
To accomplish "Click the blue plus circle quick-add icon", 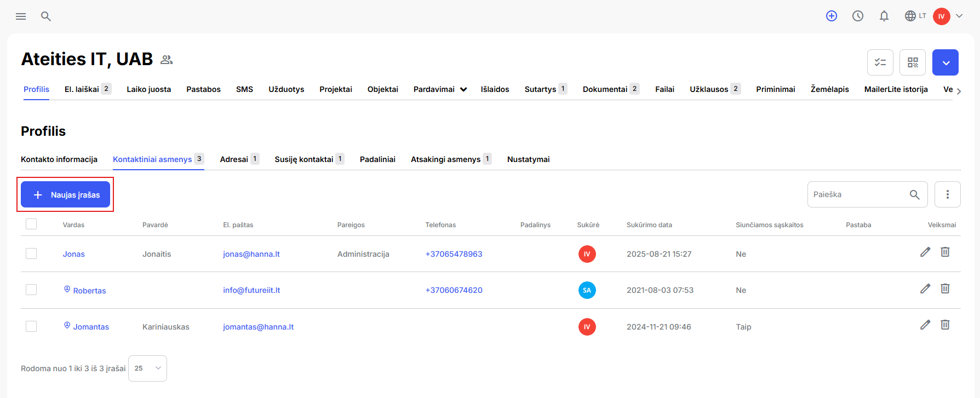I will 832,16.
